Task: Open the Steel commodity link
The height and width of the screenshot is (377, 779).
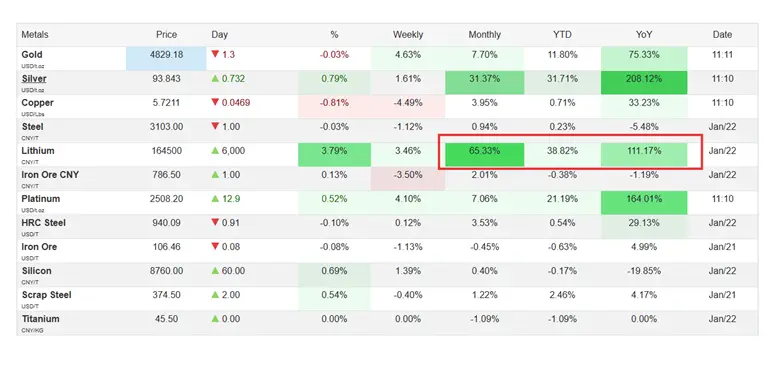Action: tap(32, 127)
